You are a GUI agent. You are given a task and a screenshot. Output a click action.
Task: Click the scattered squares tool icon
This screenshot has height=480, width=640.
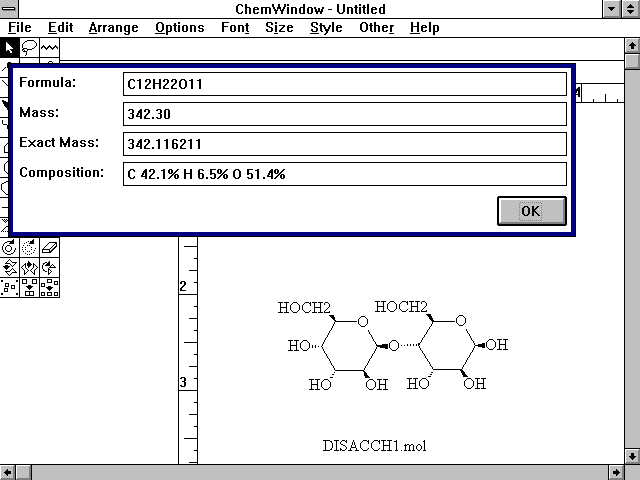tap(9, 287)
